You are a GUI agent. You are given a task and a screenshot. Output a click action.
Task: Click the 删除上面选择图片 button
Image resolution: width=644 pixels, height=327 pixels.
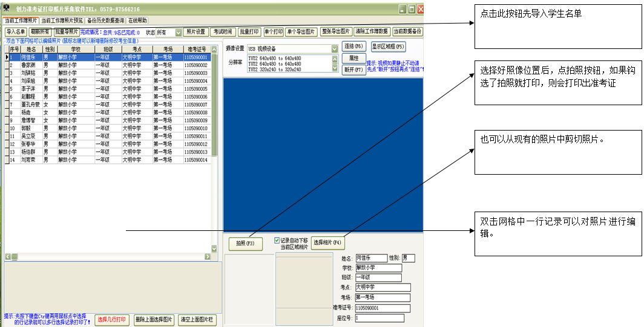click(x=154, y=320)
